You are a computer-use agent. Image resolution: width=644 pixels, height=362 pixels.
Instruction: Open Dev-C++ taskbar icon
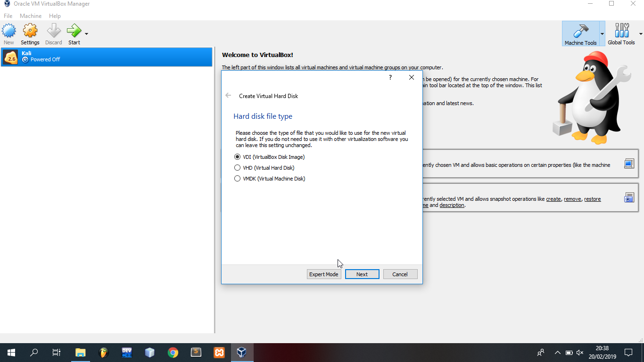(x=127, y=353)
